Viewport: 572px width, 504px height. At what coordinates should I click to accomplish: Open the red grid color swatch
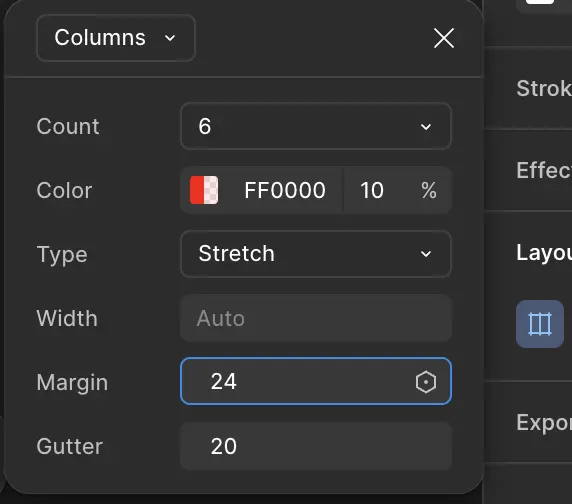pyautogui.click(x=204, y=190)
